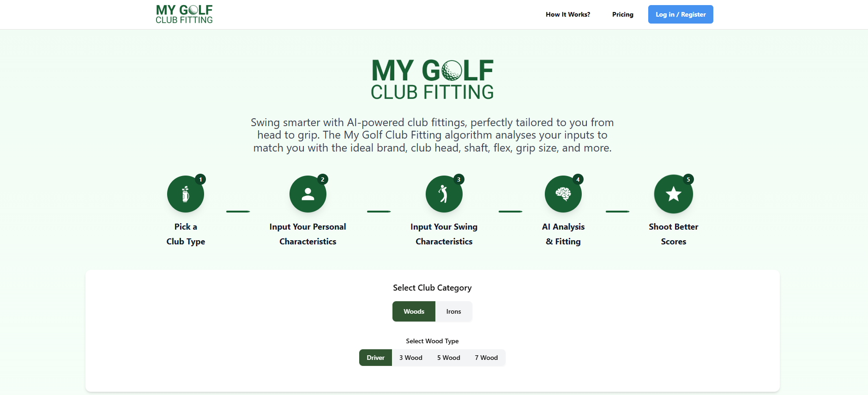Click the person profile step icon

(308, 194)
